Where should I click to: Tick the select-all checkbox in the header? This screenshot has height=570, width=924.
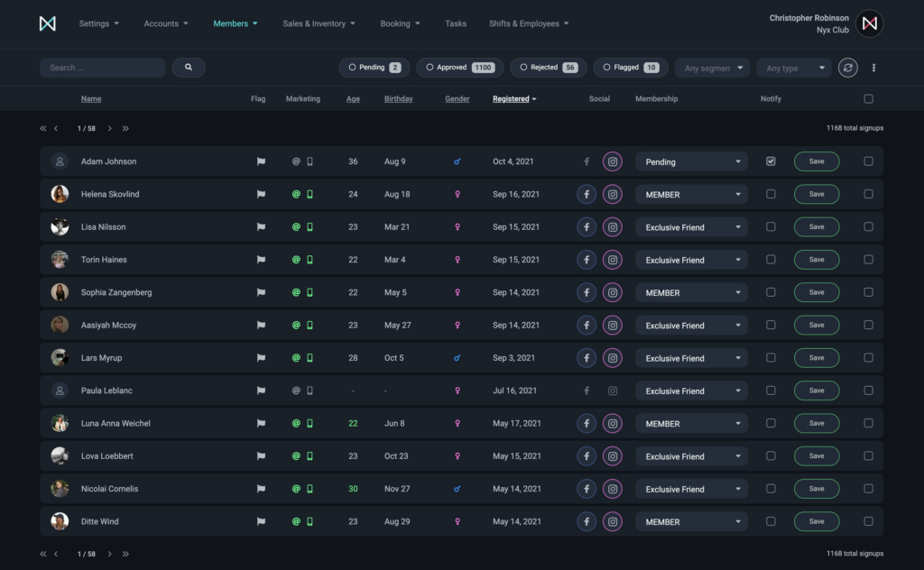868,99
